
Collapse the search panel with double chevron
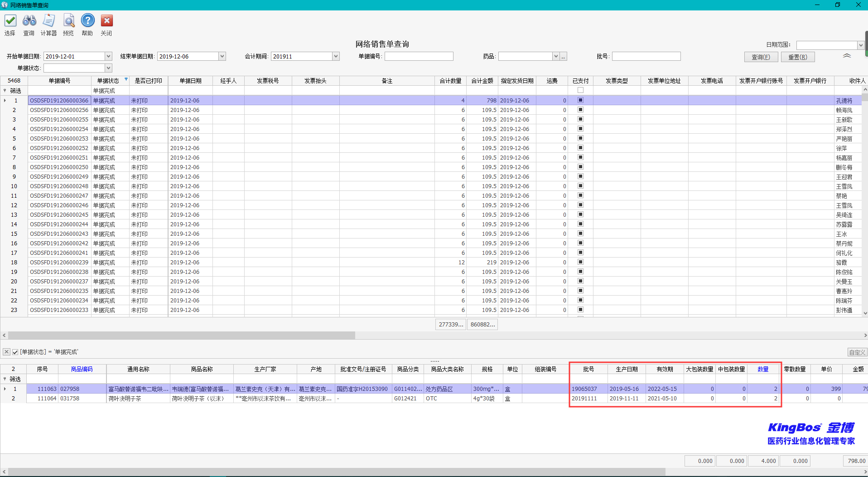[846, 56]
